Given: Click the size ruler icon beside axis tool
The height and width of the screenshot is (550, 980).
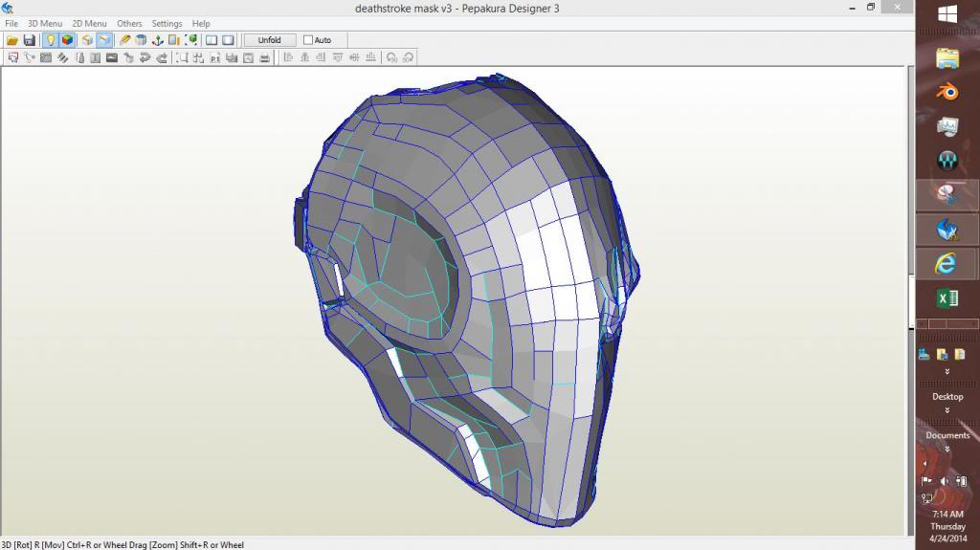Looking at the screenshot, I should coord(174,40).
